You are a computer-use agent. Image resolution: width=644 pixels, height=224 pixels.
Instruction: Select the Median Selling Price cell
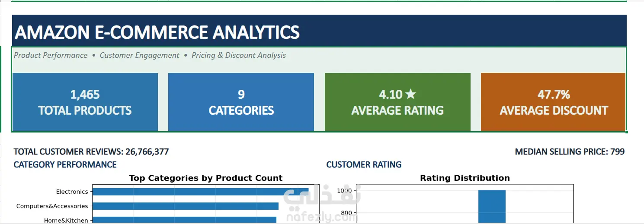click(570, 151)
